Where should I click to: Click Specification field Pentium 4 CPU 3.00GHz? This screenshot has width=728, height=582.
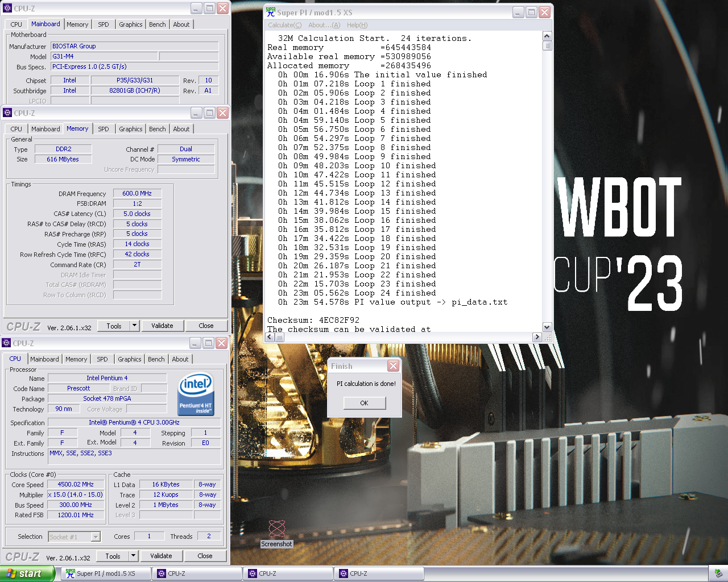point(134,422)
